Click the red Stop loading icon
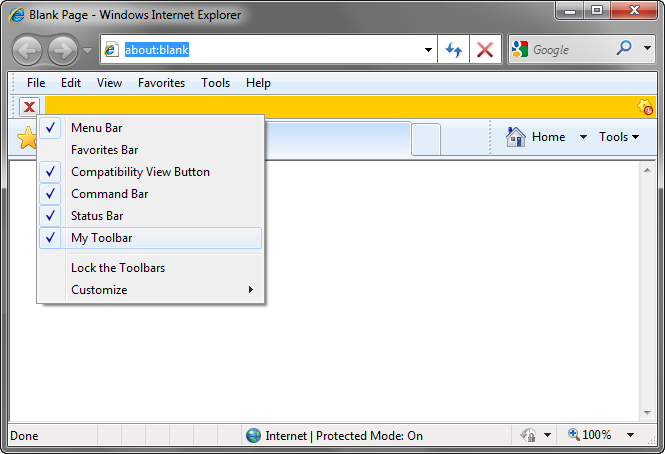Screen dimensions: 665x454 pos(485,50)
